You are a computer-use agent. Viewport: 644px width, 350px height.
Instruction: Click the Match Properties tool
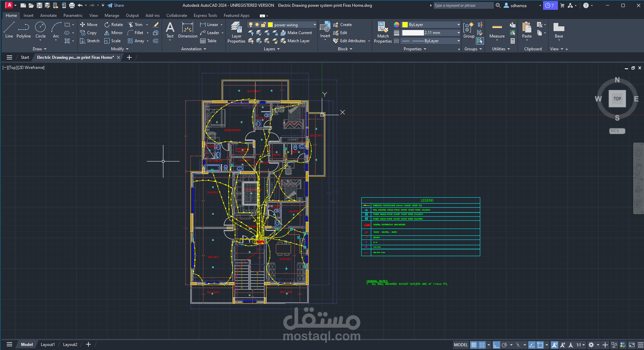click(382, 32)
